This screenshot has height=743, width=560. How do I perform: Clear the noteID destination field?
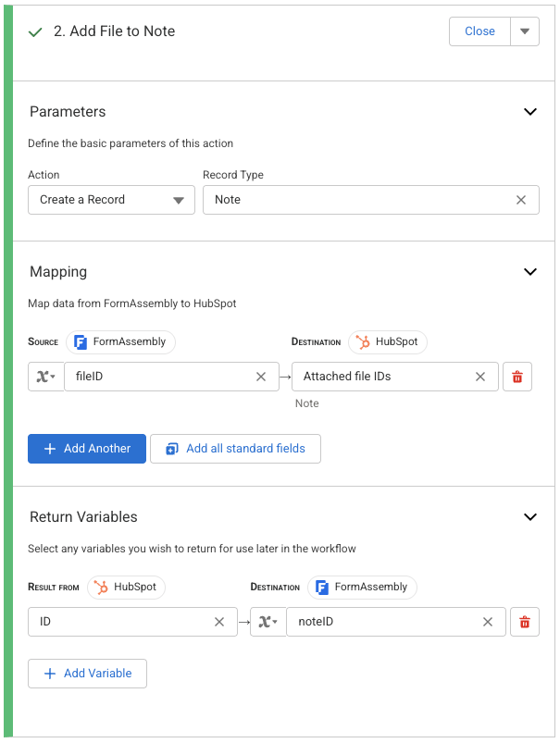488,622
